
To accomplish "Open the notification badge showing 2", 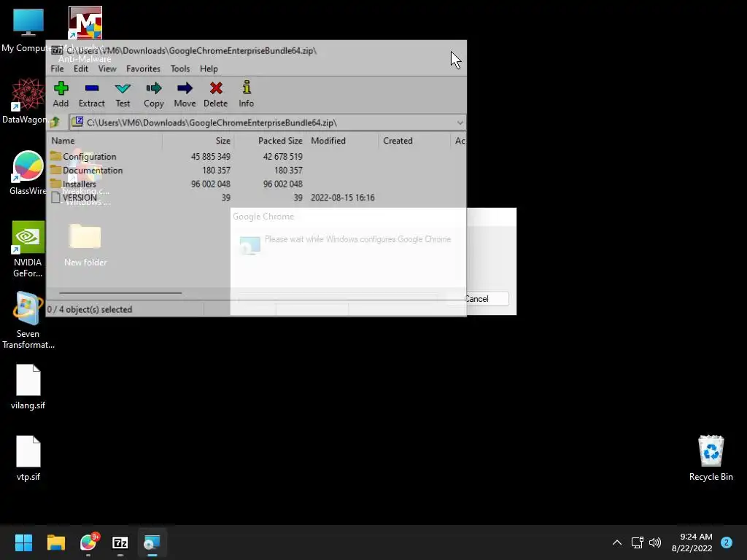I will 726,542.
